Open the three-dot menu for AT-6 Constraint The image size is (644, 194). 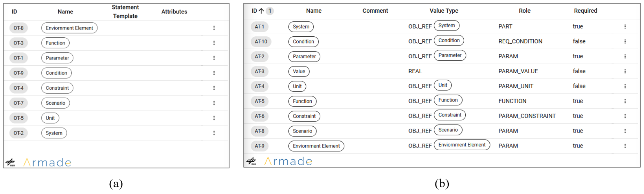tap(625, 116)
